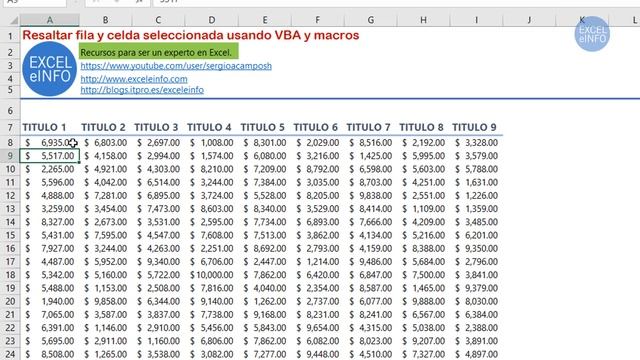Viewport: 640px width, 360px height.
Task: Select row 18 header
Action: (x=10, y=275)
